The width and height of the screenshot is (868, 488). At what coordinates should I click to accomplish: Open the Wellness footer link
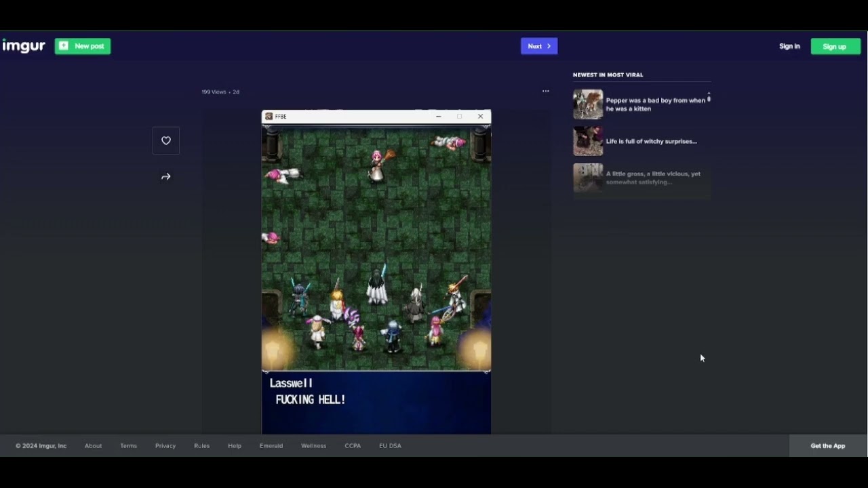[314, 446]
